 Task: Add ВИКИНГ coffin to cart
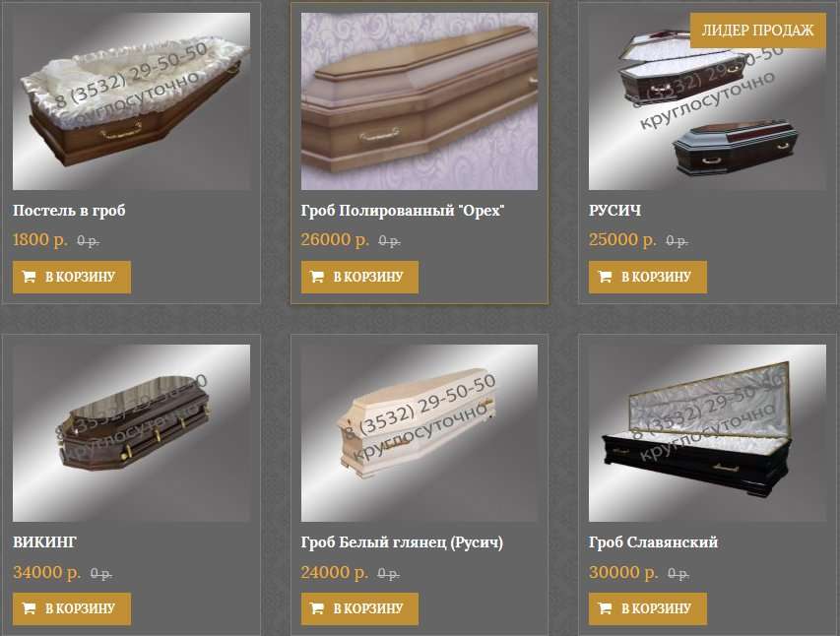tap(72, 608)
